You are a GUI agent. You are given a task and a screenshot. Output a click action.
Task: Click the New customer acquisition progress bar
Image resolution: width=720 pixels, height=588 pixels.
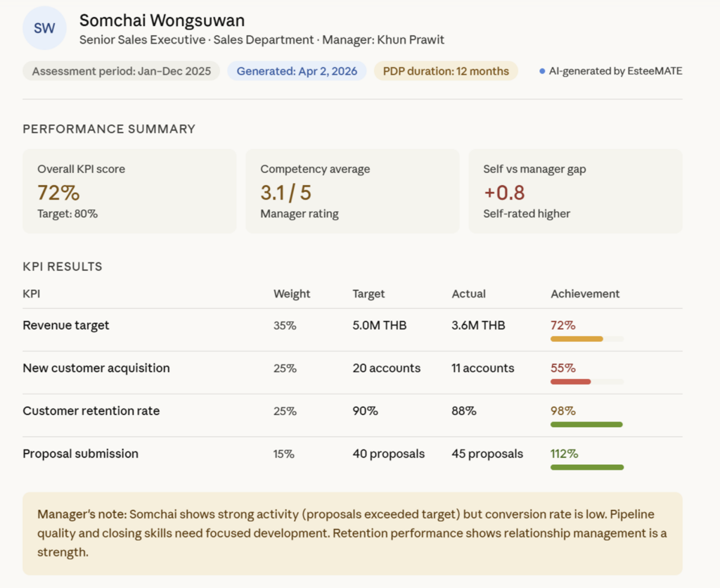click(x=586, y=382)
